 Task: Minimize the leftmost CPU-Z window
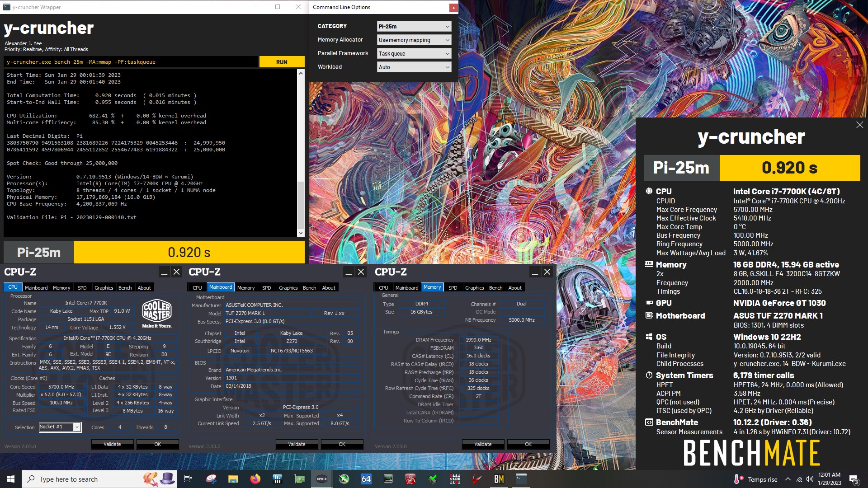[164, 272]
